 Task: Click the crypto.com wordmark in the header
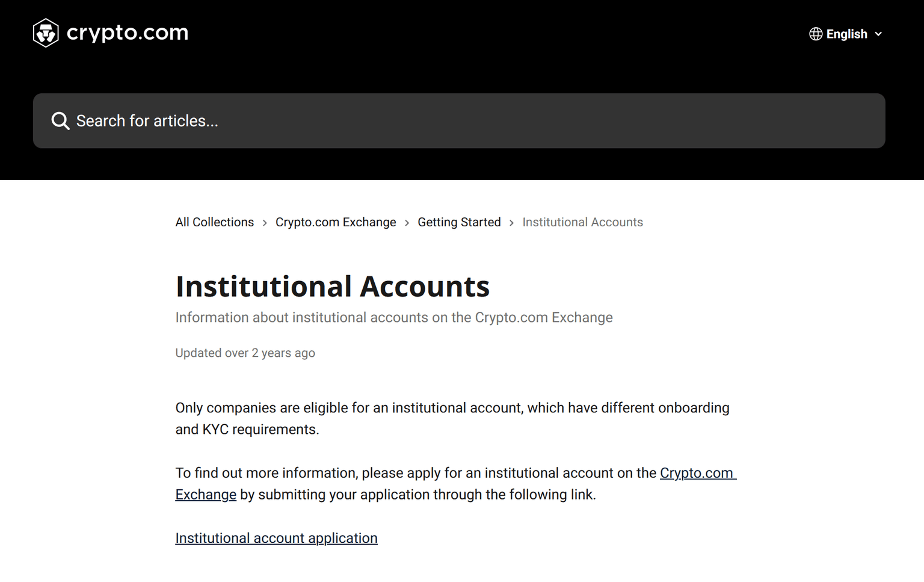(x=128, y=33)
